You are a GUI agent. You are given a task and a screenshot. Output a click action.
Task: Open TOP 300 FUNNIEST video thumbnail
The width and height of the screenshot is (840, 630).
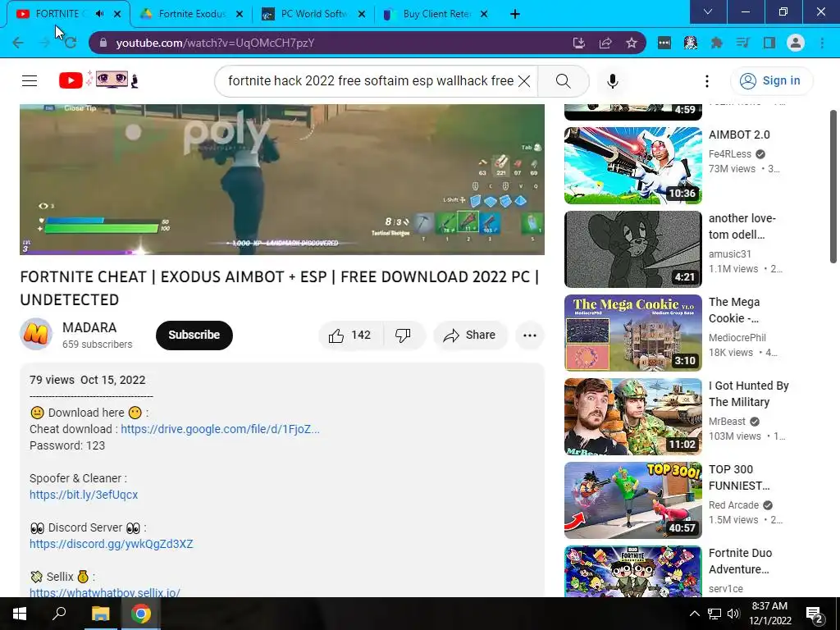click(632, 500)
